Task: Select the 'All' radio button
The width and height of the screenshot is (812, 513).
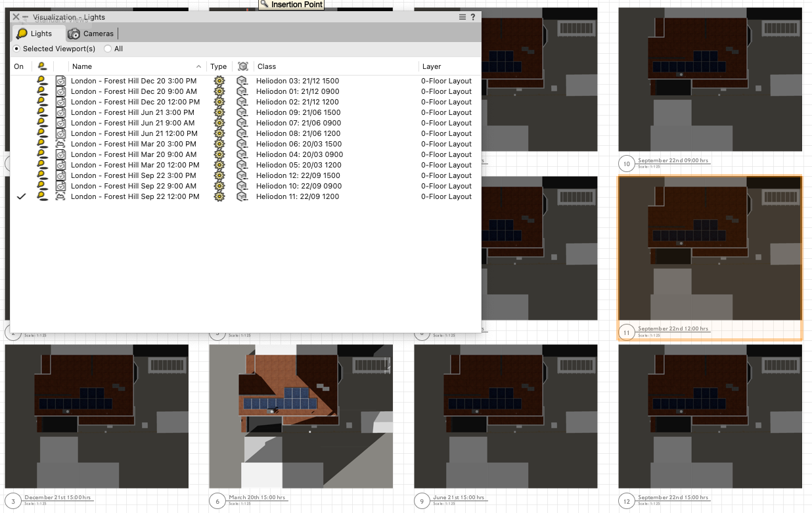Action: (108, 49)
